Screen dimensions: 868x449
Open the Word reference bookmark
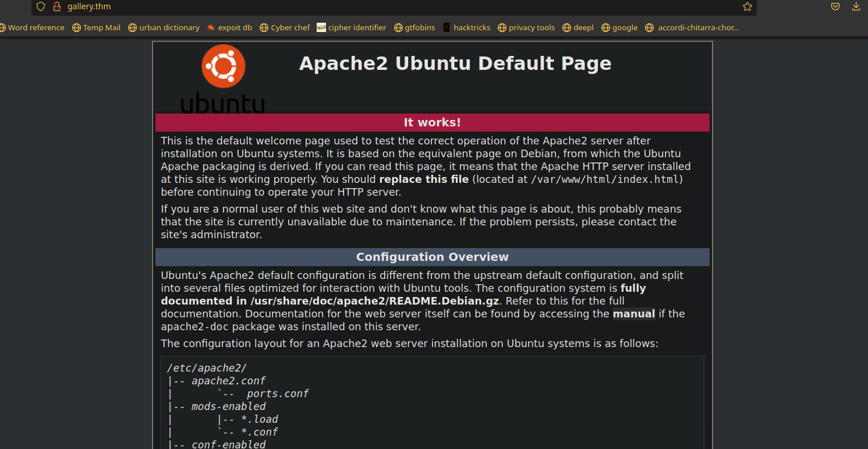click(32, 27)
